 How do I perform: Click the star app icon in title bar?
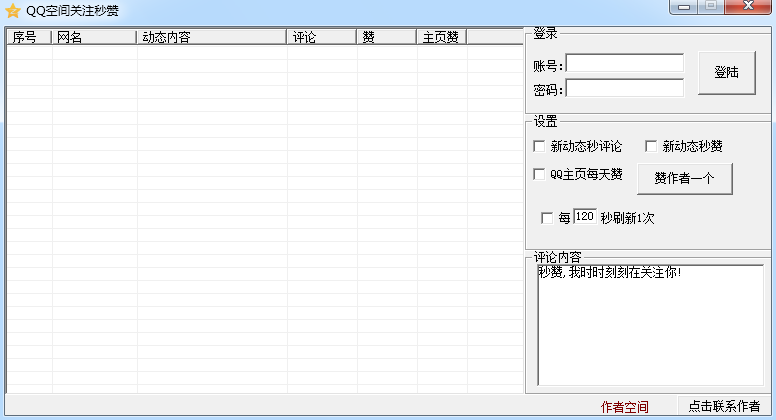point(12,11)
